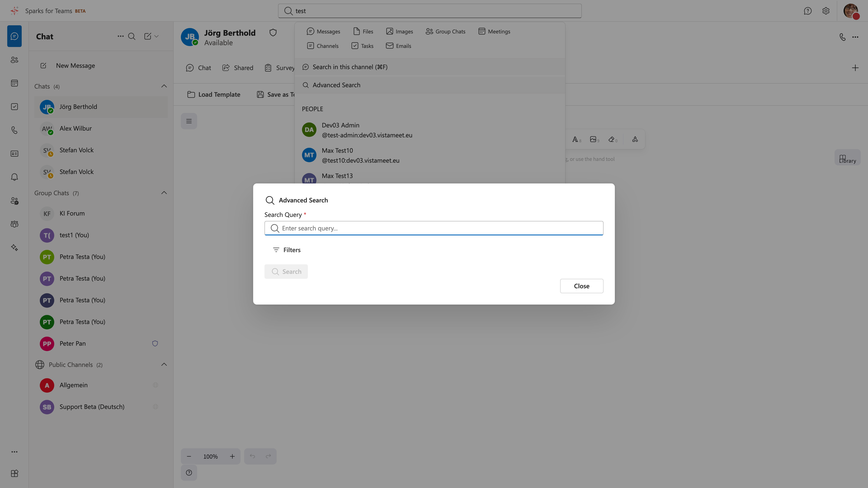
Task: Open the sparkle AI icon in left rail
Action: [14, 248]
